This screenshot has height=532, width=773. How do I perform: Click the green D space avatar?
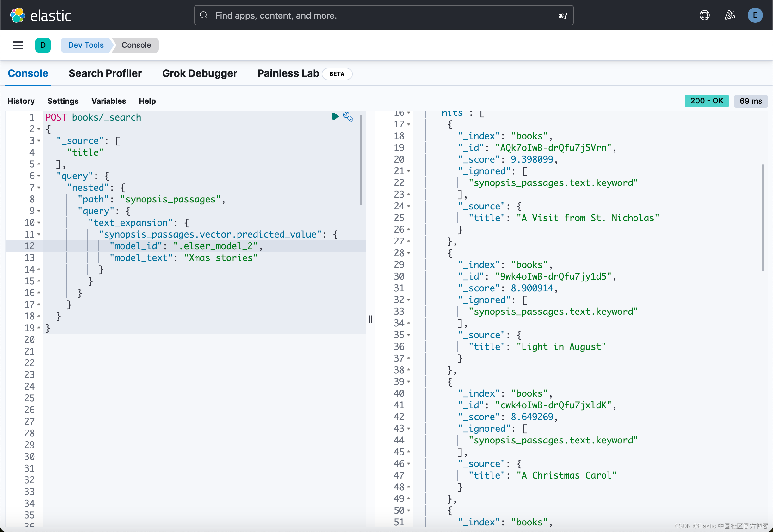(43, 45)
